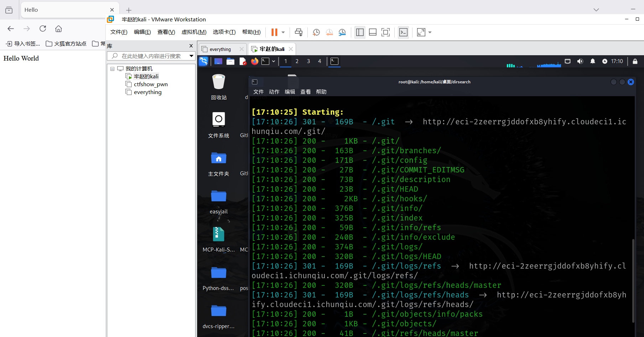
Task: Open the 文件系统 desktop icon
Action: (x=219, y=125)
